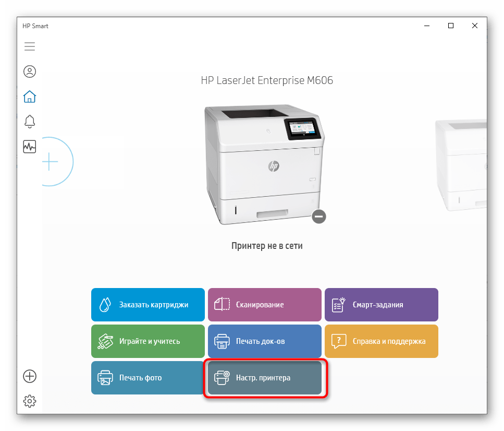Screen dimensions: 504x431
Task: Open the Печать док-ов tile
Action: (264, 341)
